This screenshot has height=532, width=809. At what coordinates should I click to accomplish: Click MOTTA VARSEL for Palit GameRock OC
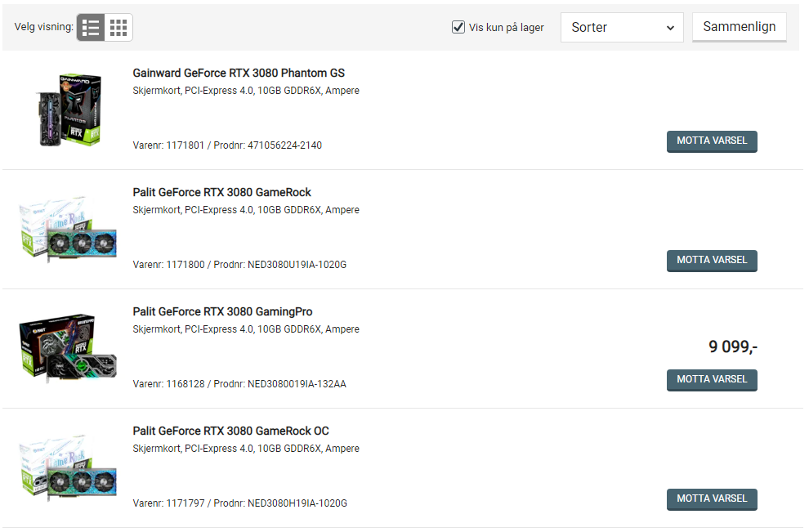[x=712, y=499]
